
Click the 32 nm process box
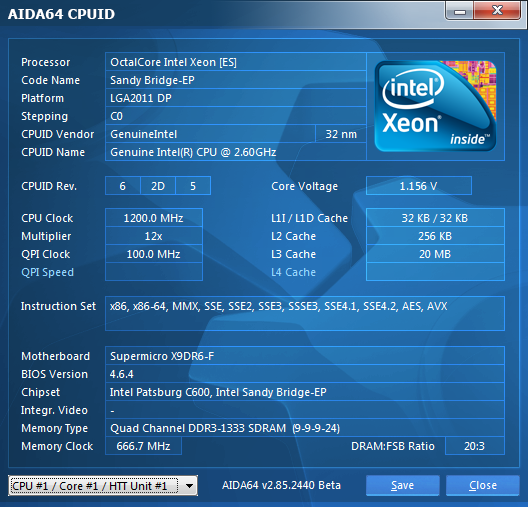341,134
